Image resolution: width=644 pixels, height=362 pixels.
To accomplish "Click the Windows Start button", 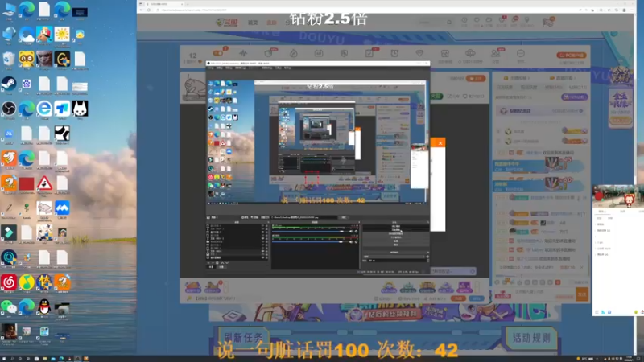I will click(x=4, y=358).
